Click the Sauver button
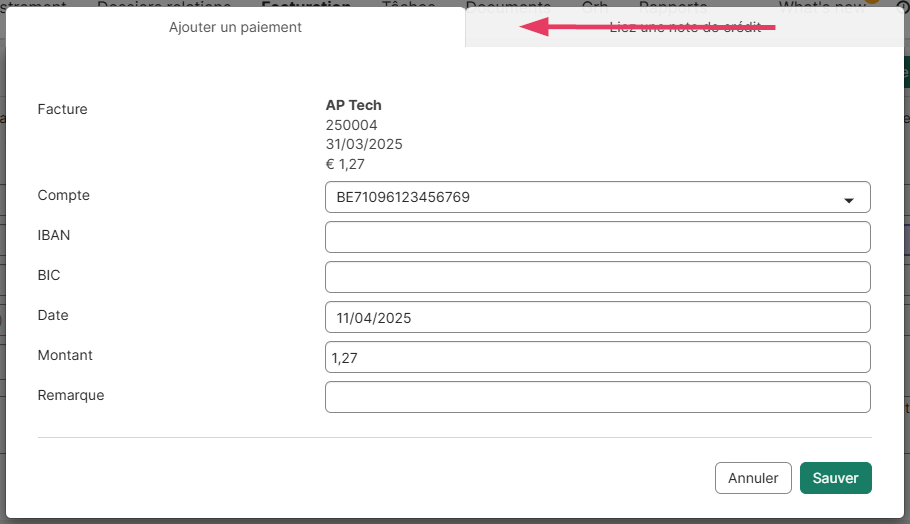Viewport: 910px width, 524px height. click(835, 478)
